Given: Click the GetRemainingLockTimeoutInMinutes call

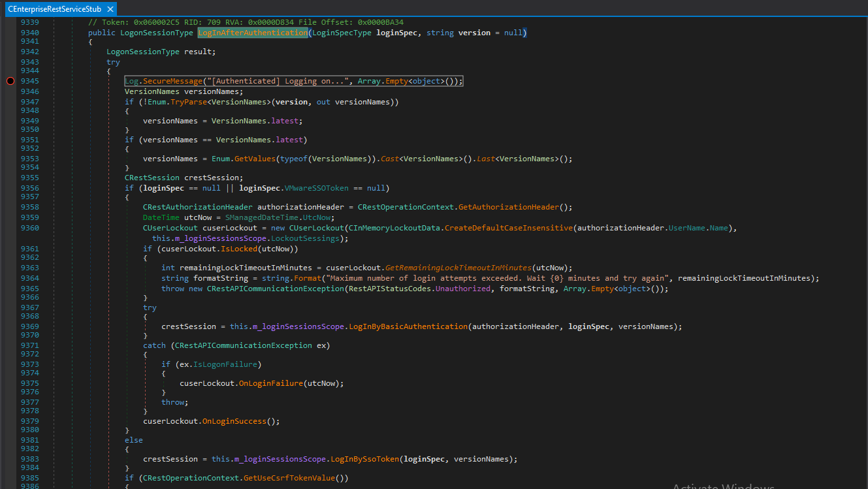Looking at the screenshot, I should 457,268.
